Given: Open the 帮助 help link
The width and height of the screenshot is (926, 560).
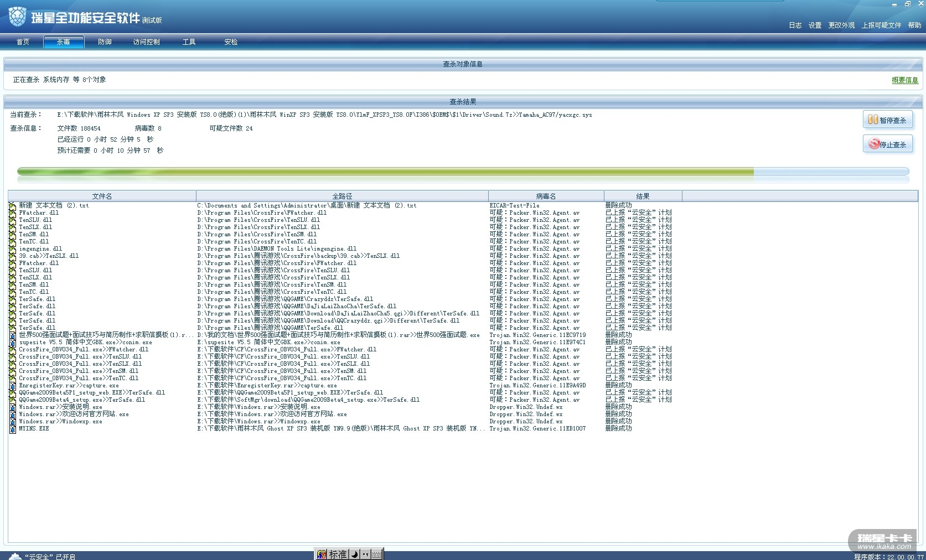Looking at the screenshot, I should [x=914, y=25].
